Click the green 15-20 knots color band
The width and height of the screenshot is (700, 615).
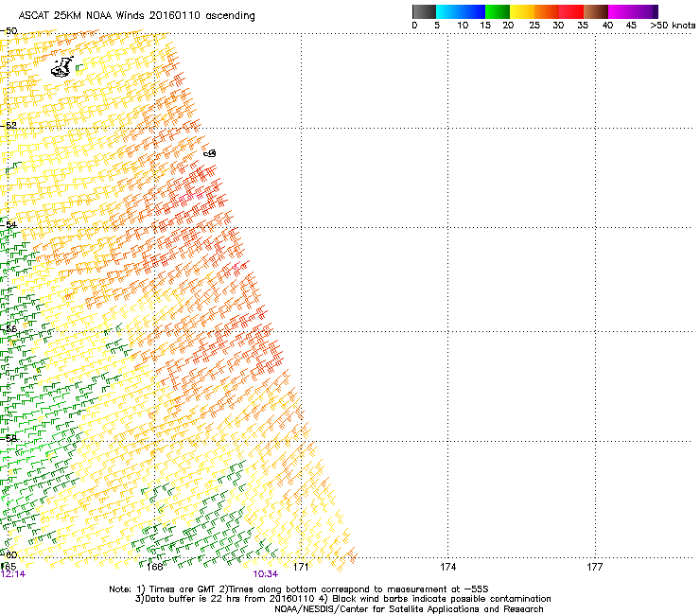(x=498, y=11)
